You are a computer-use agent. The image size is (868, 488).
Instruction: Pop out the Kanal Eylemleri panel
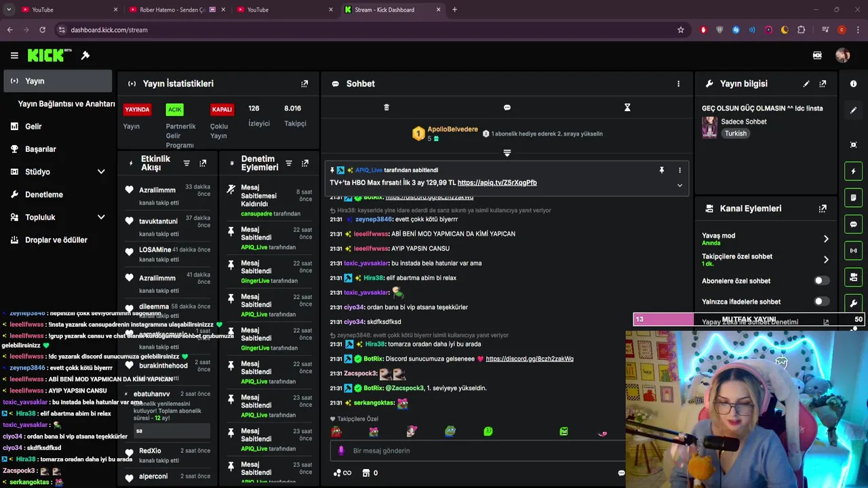[823, 209]
